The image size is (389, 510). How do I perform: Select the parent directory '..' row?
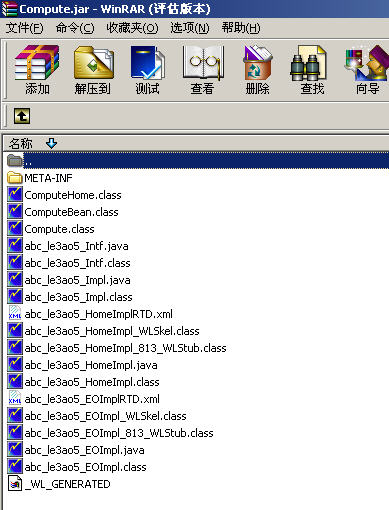click(197, 161)
